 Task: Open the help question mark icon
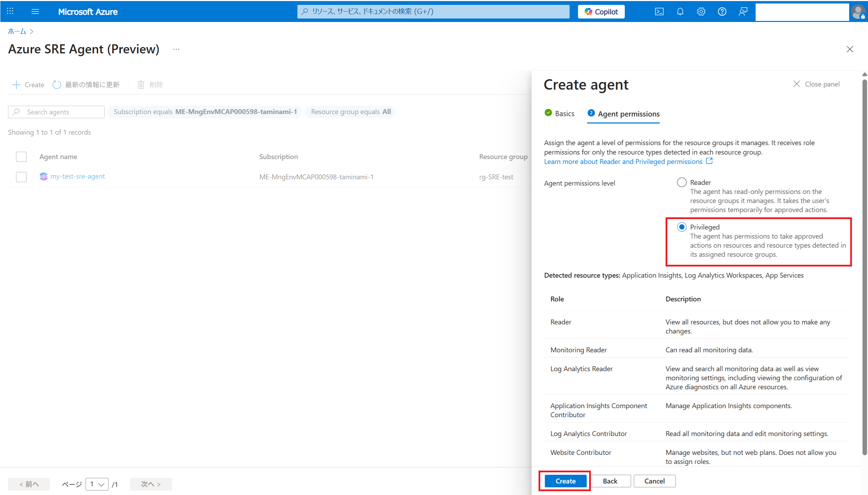(722, 12)
